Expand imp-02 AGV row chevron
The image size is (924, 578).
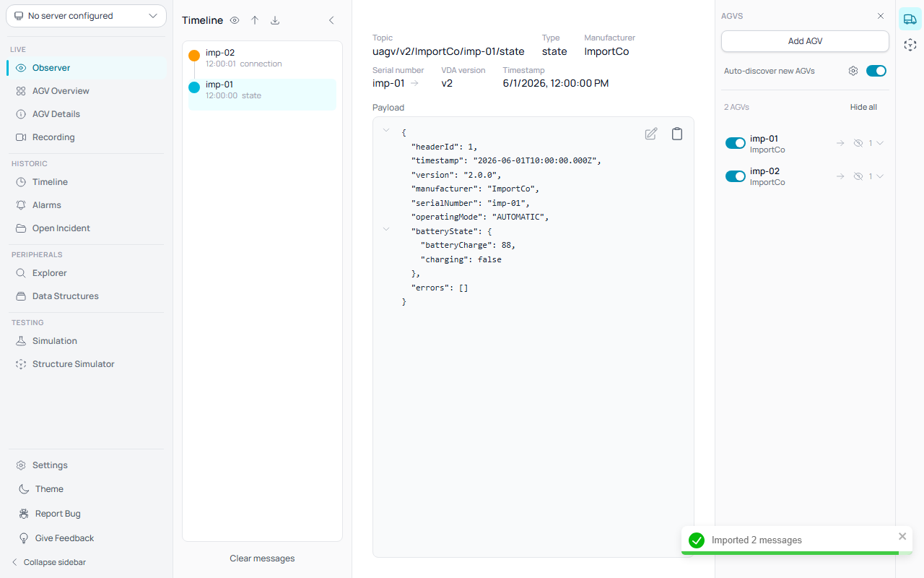point(880,176)
